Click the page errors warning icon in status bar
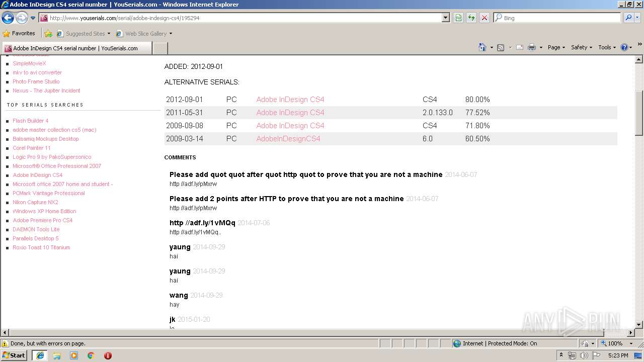644x362 pixels. pos(5,343)
